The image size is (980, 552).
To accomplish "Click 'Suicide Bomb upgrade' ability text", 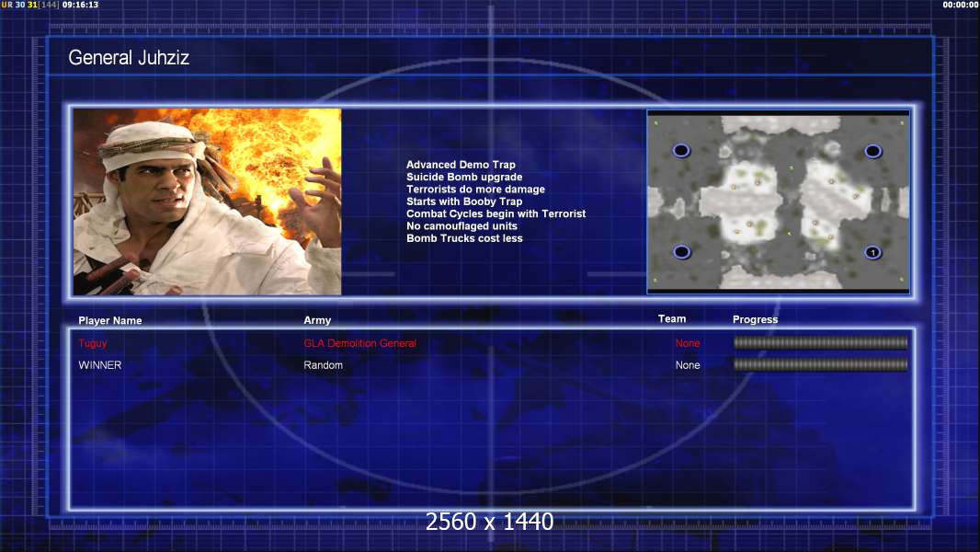I will click(464, 177).
